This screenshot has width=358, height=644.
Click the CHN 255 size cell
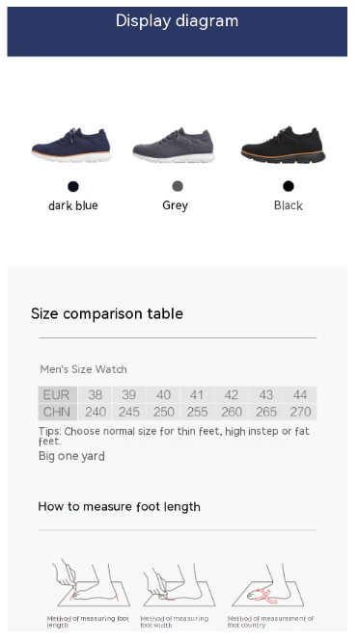[197, 412]
